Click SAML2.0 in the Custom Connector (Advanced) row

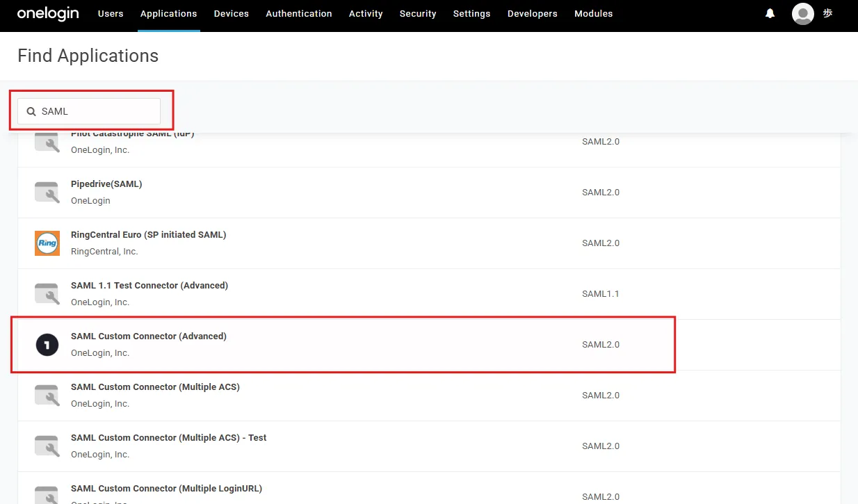click(x=601, y=345)
